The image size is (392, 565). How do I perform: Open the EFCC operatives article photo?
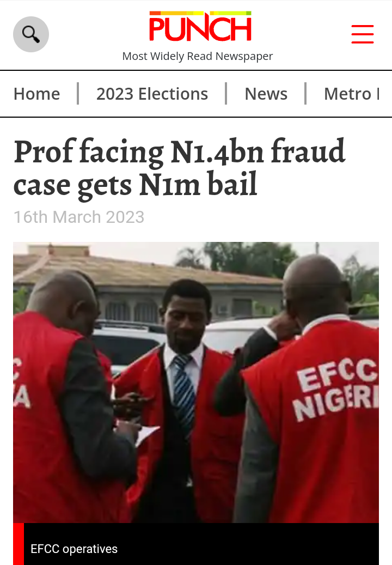point(196,382)
